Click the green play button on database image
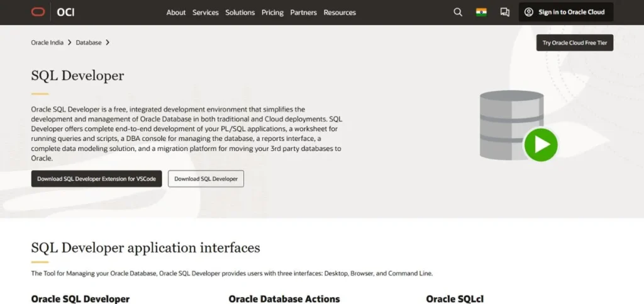 (540, 145)
